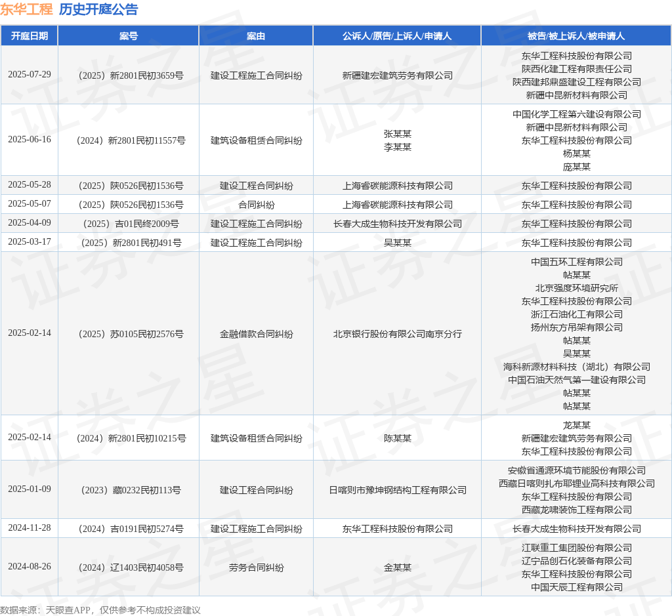Click defendant 龙某某
Viewport: 672px width, 616px height.
tap(576, 425)
